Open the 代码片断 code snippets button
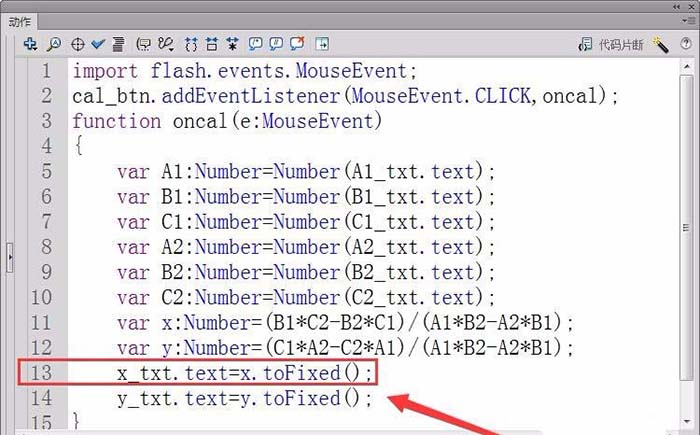The image size is (700, 435). (611, 44)
